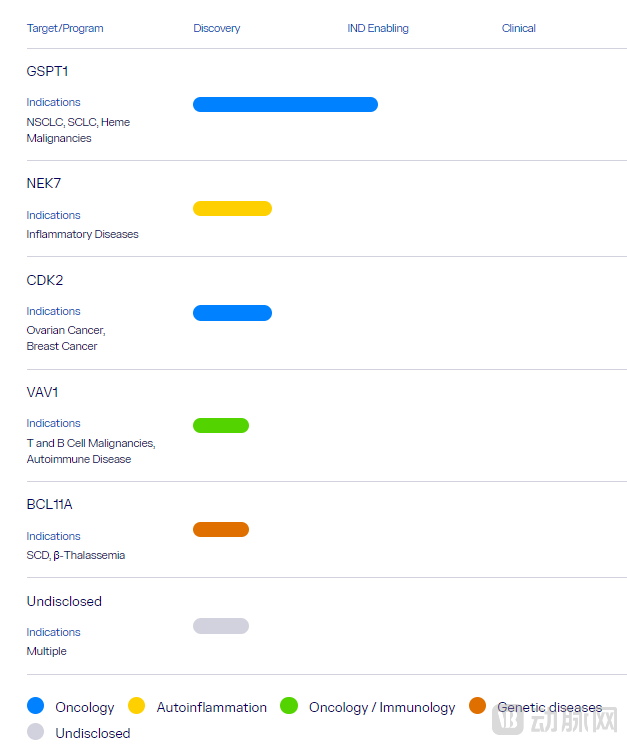This screenshot has height=745, width=627.
Task: Click the blue Oncology legend dot
Action: [36, 706]
